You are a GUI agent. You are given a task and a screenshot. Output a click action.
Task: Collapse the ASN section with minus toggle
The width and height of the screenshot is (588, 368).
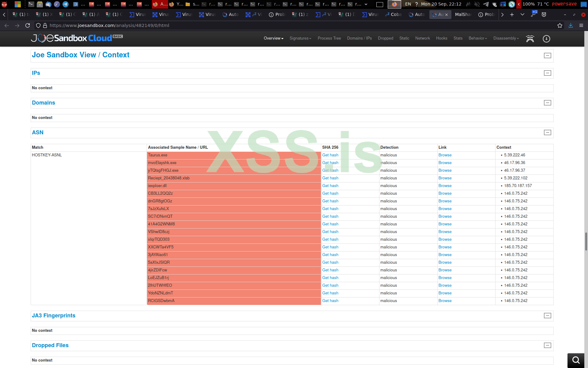coord(547,132)
